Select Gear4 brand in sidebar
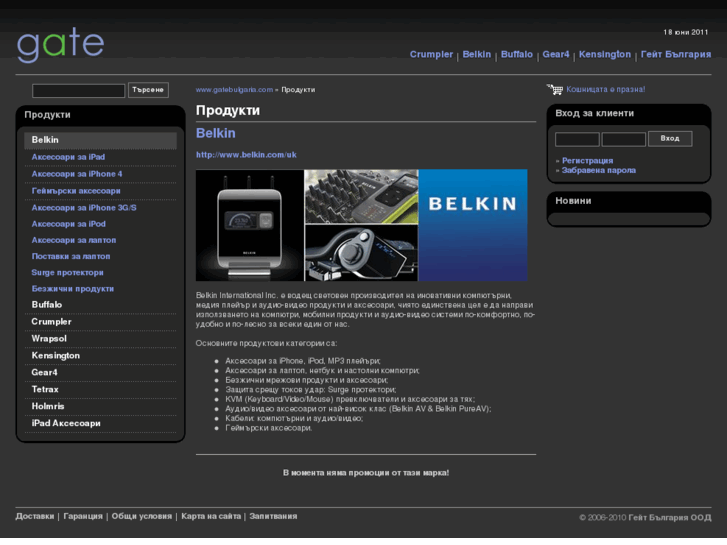The image size is (727, 545). coord(45,372)
